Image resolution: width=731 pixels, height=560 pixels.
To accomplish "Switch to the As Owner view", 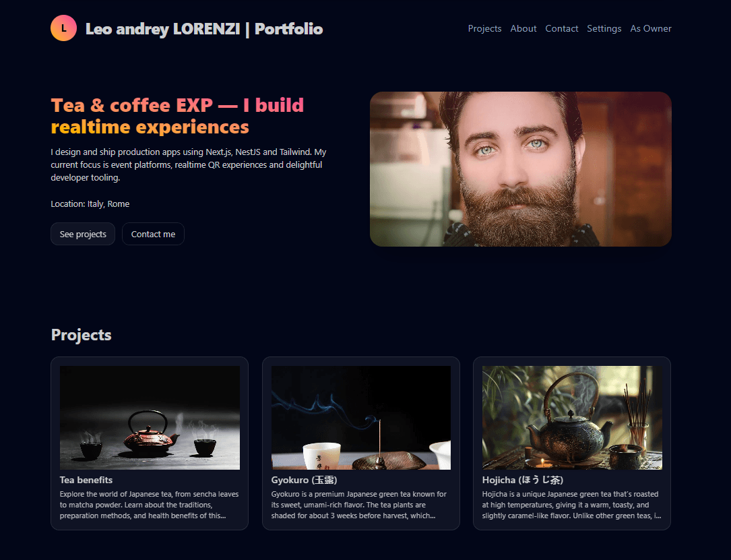I will 650,28.
